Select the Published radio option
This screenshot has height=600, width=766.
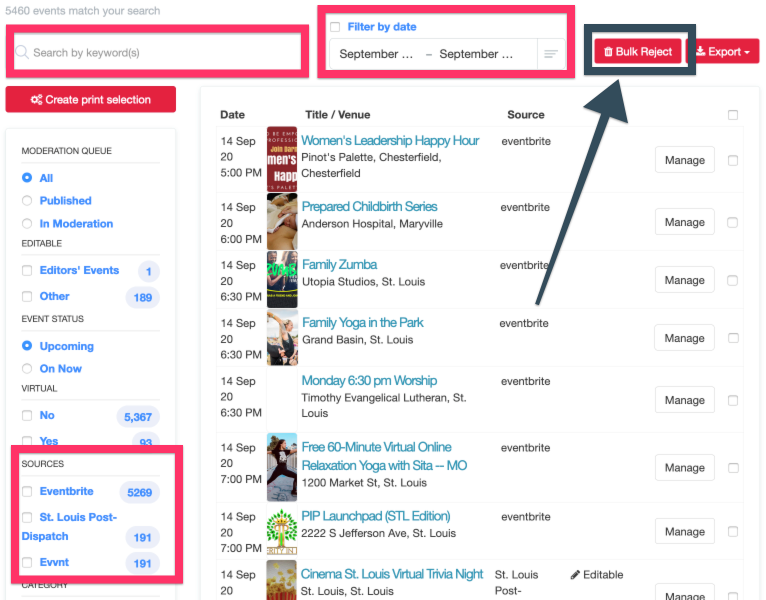(27, 200)
